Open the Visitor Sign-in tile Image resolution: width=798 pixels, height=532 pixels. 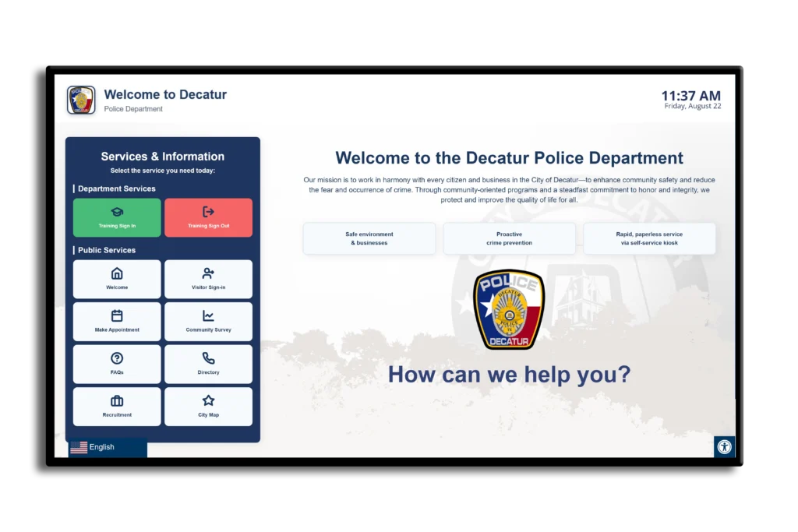click(208, 279)
